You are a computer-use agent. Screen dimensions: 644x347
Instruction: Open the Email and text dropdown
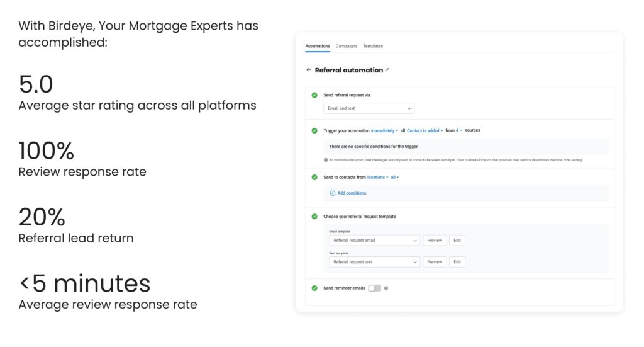(x=369, y=108)
